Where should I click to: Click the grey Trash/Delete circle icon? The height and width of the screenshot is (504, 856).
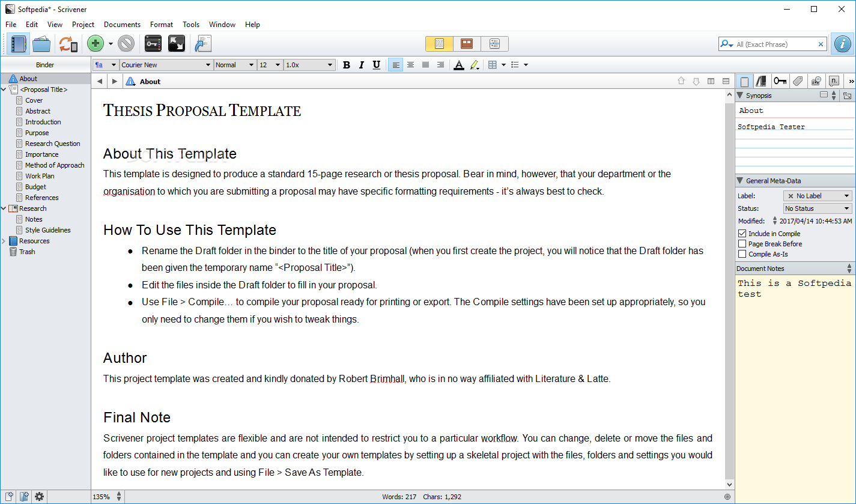pyautogui.click(x=126, y=44)
